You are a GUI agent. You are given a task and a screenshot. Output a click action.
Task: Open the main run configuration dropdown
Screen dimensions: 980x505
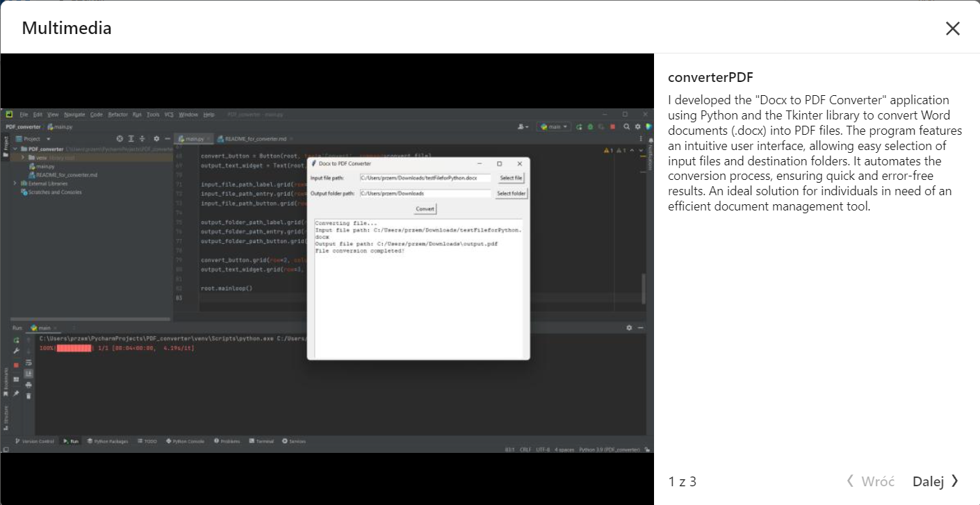click(554, 126)
